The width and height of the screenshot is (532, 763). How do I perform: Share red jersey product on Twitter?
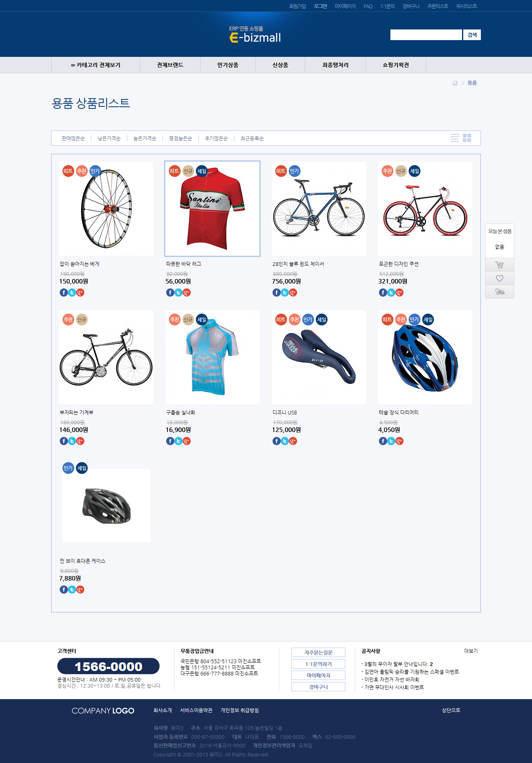(x=178, y=293)
